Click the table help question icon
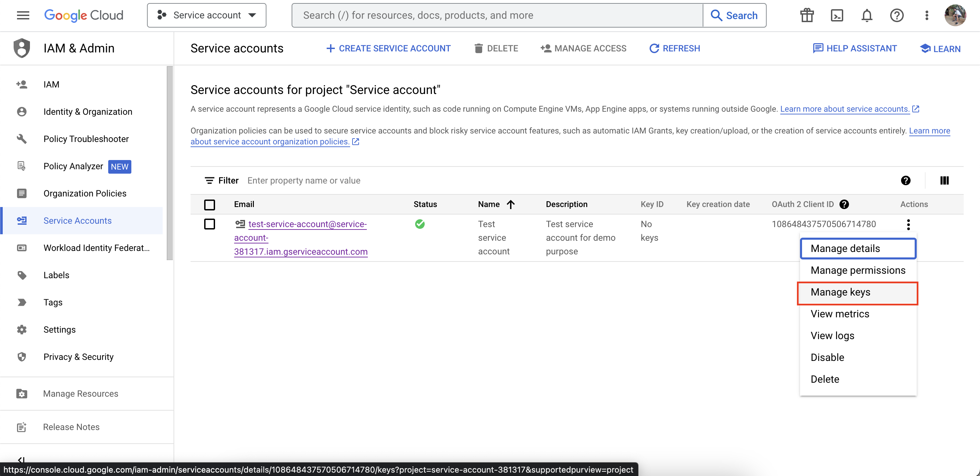The width and height of the screenshot is (980, 476). tap(905, 180)
